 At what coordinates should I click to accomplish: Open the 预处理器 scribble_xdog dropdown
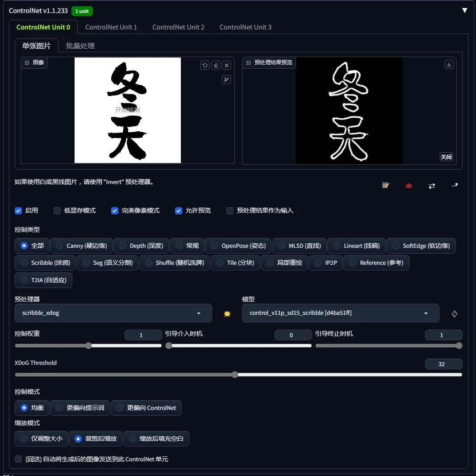click(113, 313)
